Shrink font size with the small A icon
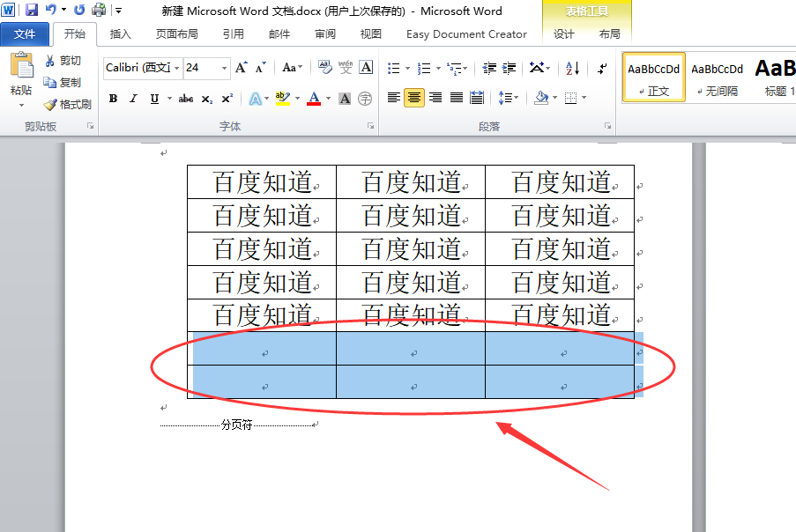 coord(260,68)
